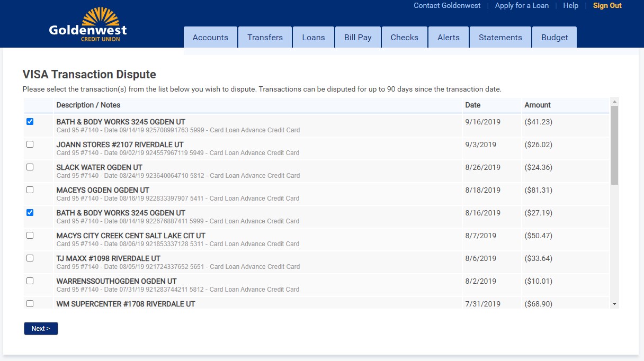Screen dimensions: 644x361
Task: Click the transaction list scrollbar thumb
Action: (x=614, y=145)
